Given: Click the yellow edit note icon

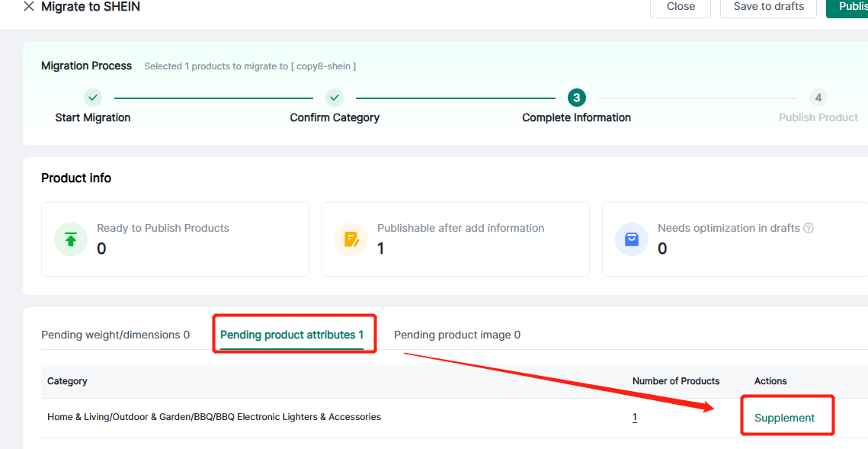Looking at the screenshot, I should 351,239.
